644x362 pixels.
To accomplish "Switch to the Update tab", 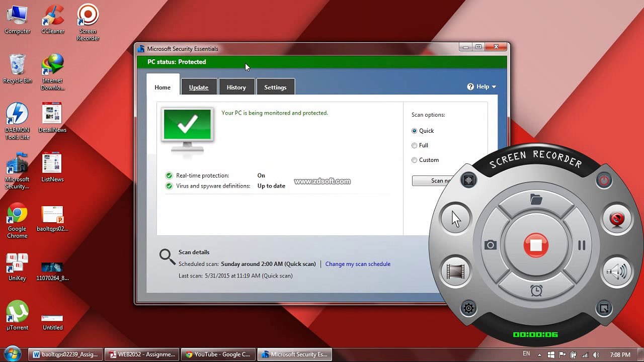I will [199, 87].
